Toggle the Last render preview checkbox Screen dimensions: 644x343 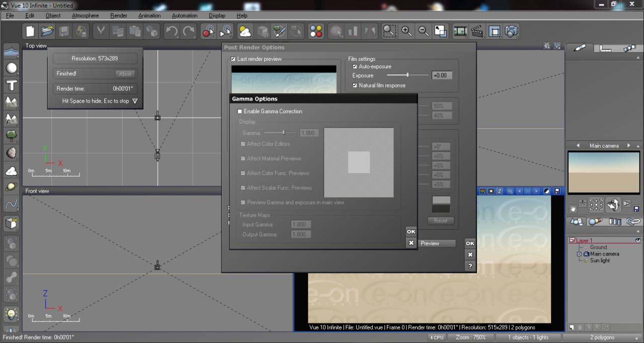233,59
